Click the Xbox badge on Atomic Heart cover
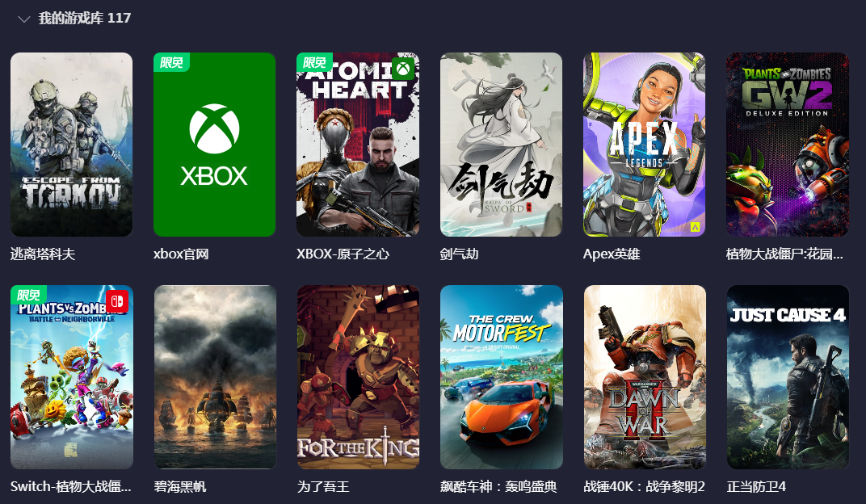The image size is (866, 504). tap(403, 69)
